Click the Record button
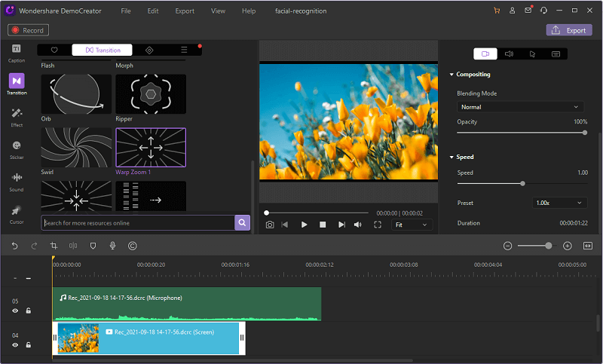Viewport: 603px width, 364px height. pyautogui.click(x=28, y=30)
